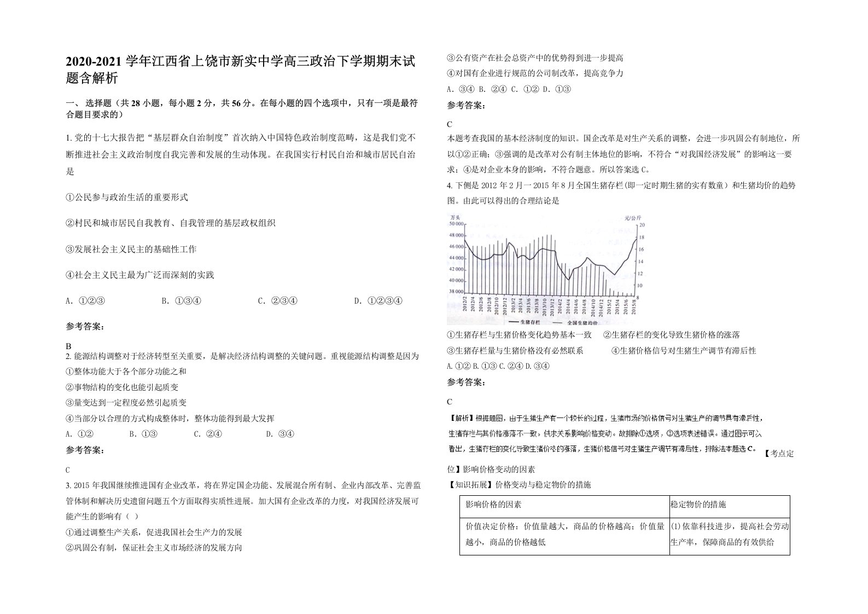868x614 pixels.
Task: Select statement ③量变达到一定程度必然引起质变
Action: [126, 403]
